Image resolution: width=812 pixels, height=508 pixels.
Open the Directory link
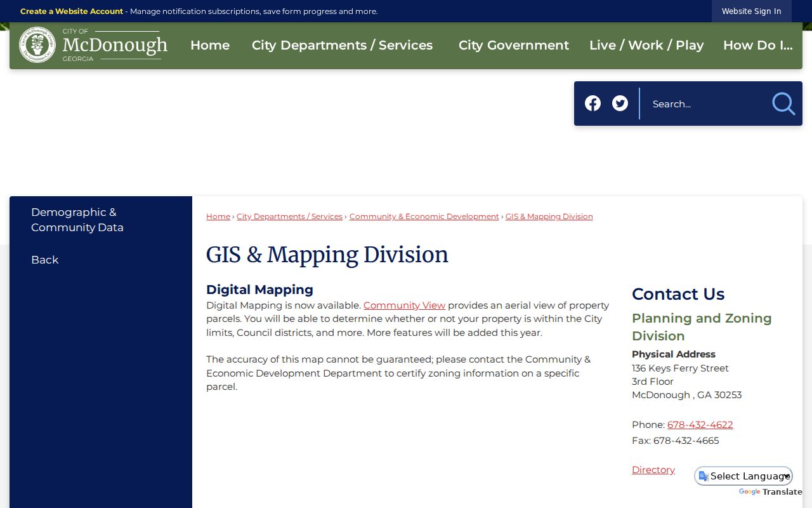point(653,470)
